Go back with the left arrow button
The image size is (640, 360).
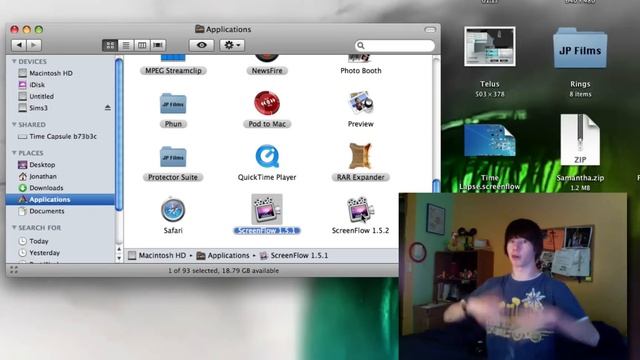19,45
